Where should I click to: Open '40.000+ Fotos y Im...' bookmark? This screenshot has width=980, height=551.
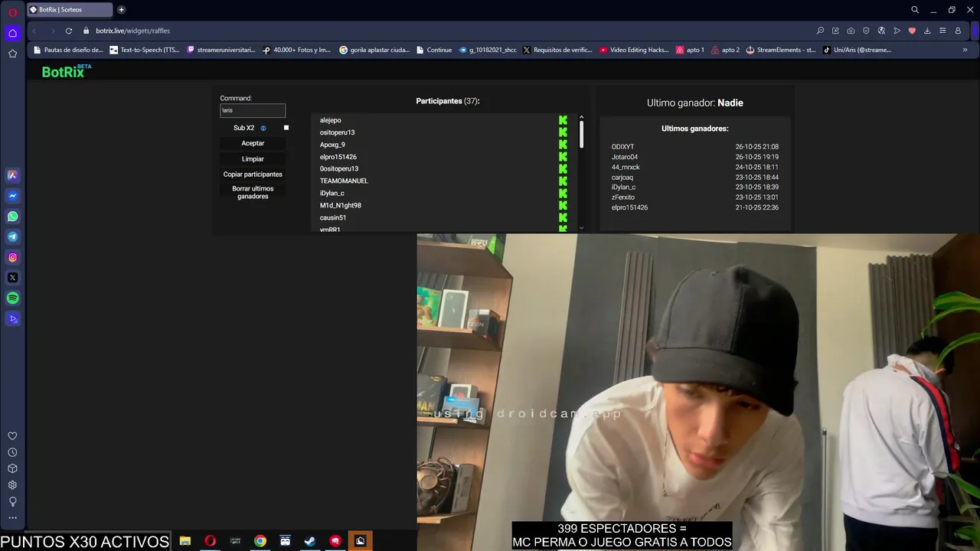296,50
